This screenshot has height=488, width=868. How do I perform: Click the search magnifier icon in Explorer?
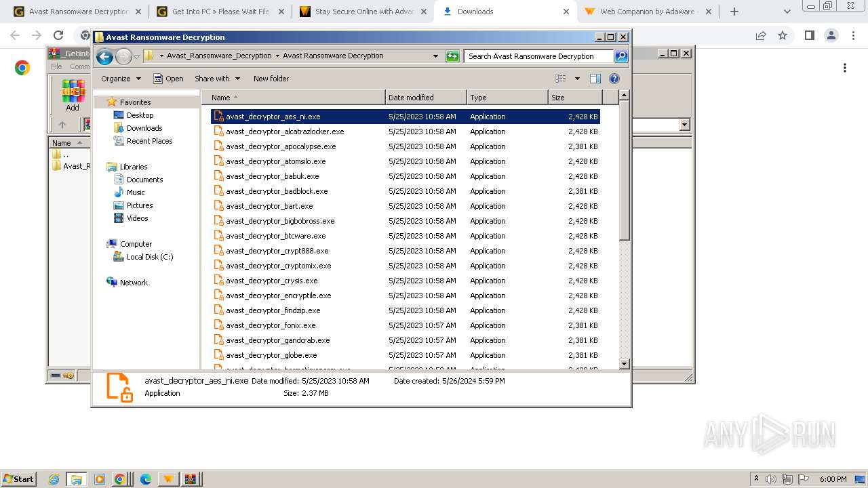pos(621,56)
